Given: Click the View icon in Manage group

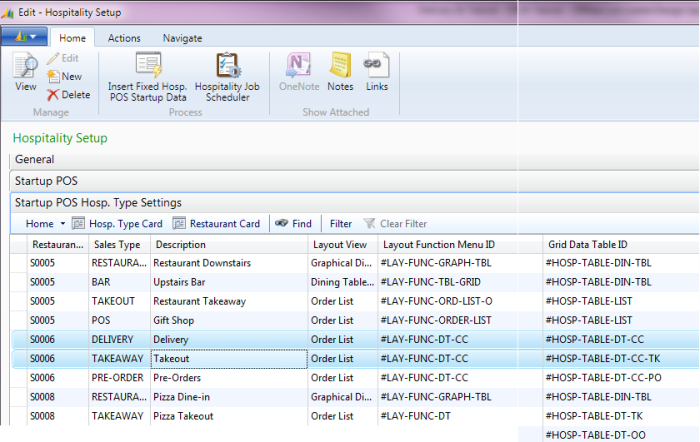Looking at the screenshot, I should pos(25,72).
